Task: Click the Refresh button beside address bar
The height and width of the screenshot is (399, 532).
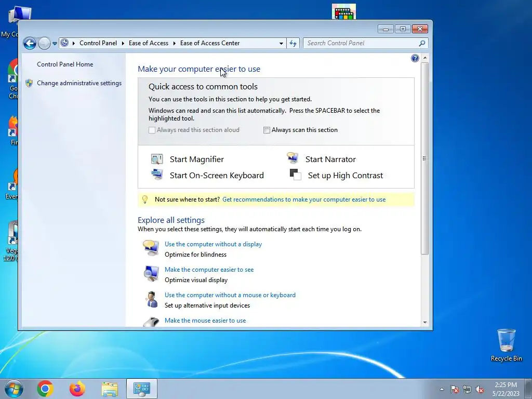Action: tap(293, 44)
